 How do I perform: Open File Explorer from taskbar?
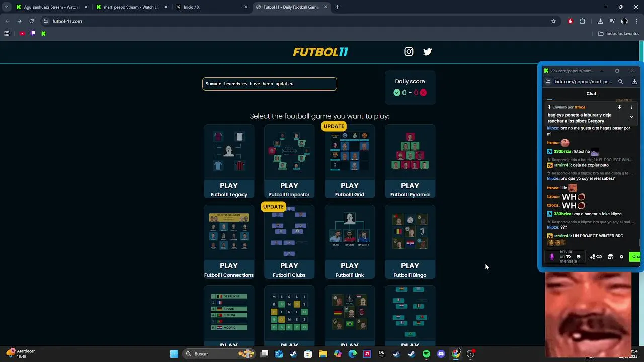pos(323,354)
